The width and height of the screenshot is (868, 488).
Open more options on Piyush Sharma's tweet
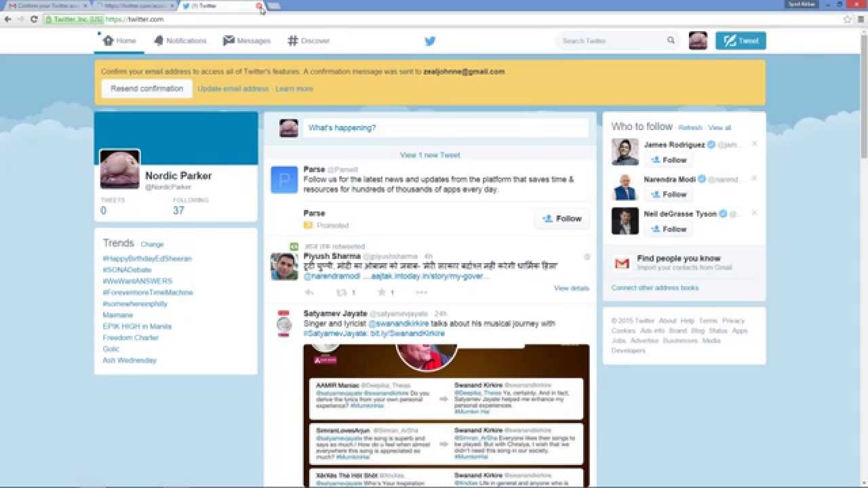421,293
